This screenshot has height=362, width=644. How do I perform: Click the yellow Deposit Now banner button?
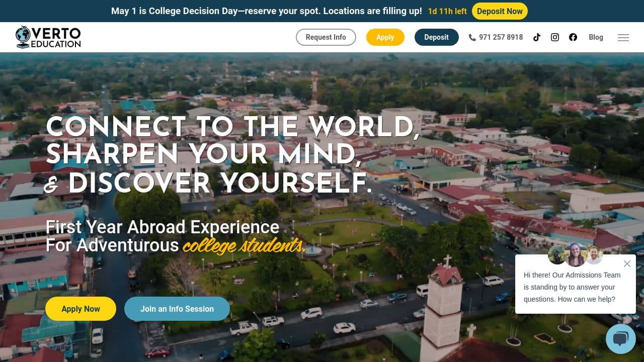click(x=500, y=11)
